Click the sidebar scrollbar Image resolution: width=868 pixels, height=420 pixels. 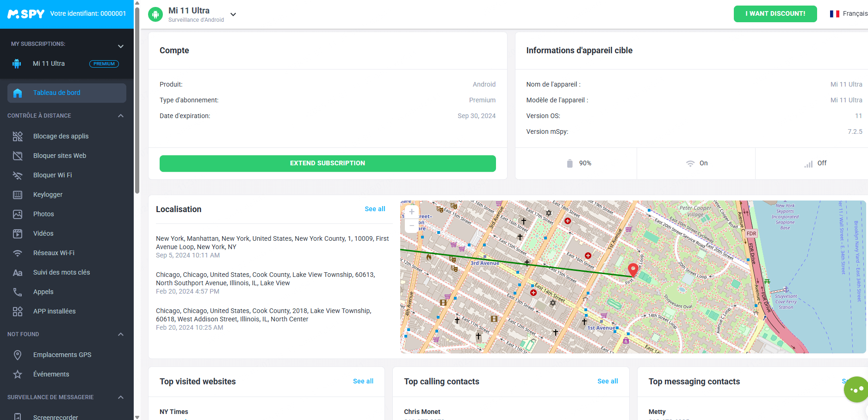point(137,100)
